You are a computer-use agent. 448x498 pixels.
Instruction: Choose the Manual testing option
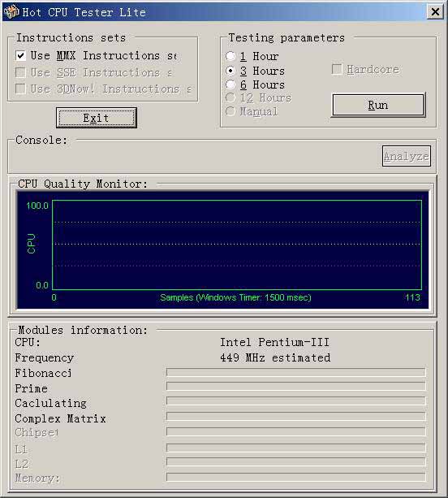tap(230, 111)
